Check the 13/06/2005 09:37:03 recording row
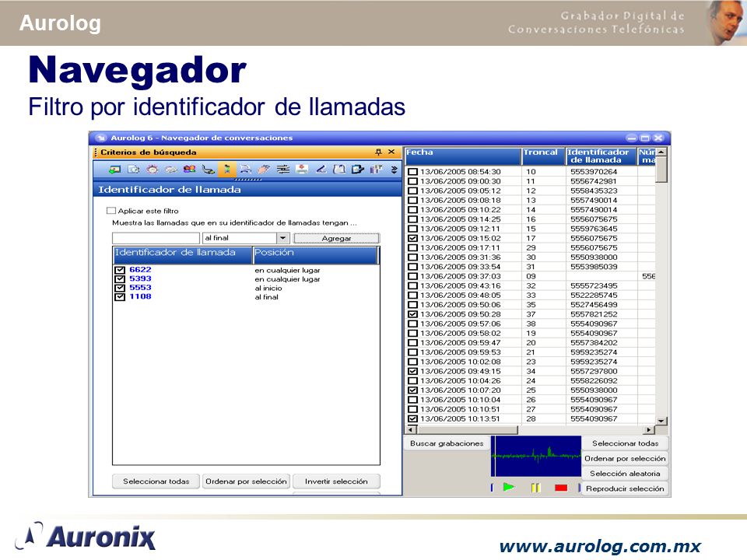Viewport: 747px width, 560px height. [412, 276]
